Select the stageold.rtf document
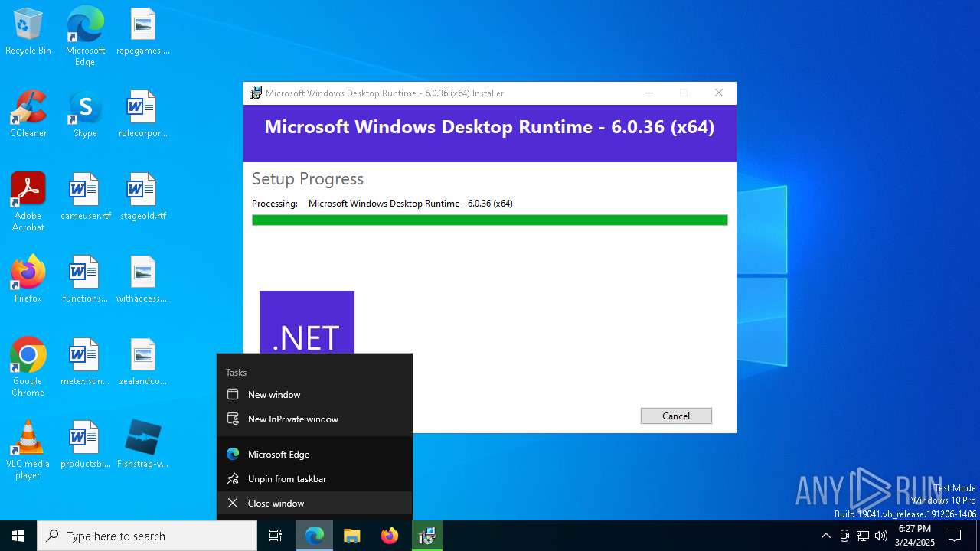Screen dimensions: 980x551 pos(142,197)
